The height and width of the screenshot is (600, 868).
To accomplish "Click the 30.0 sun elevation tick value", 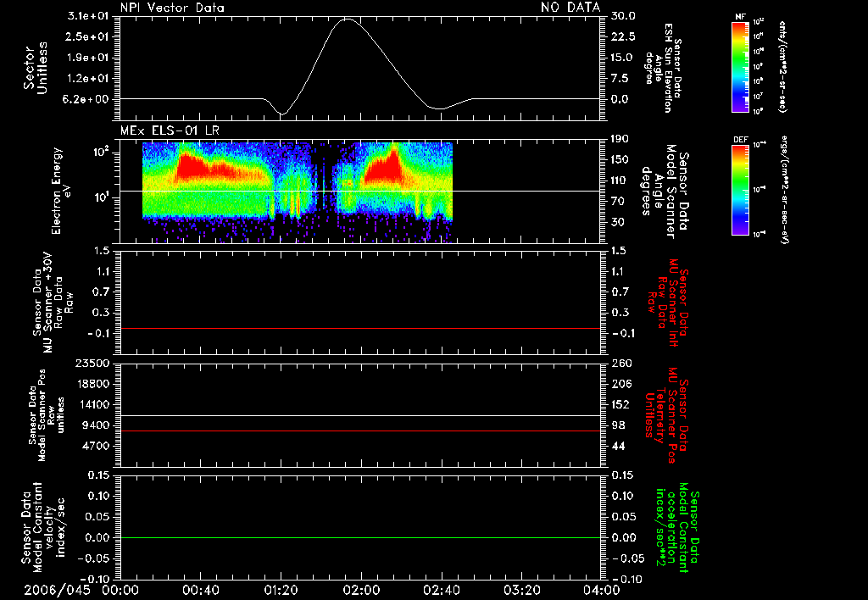I will coord(623,16).
